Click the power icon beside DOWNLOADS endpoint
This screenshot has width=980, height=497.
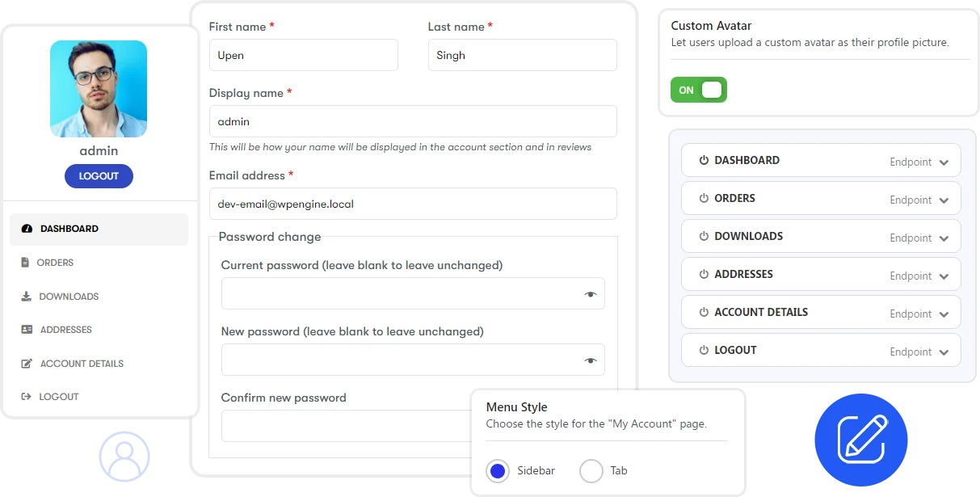[x=704, y=236]
